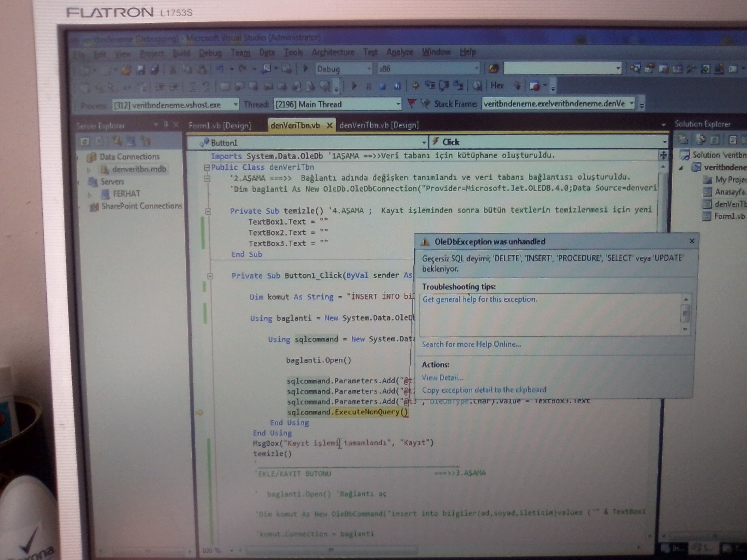The image size is (747, 560).
Task: Toggle Hex display in debug toolbar
Action: (497, 86)
